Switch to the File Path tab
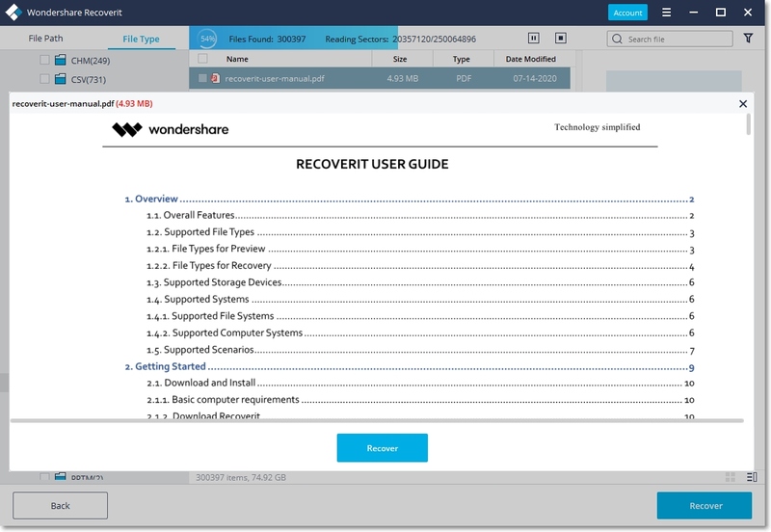 (x=45, y=39)
